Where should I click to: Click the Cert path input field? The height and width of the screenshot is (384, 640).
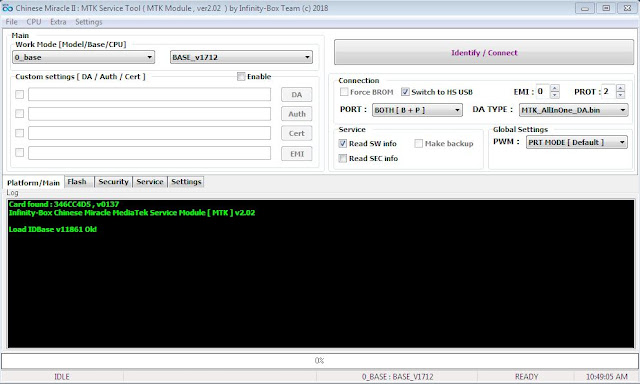pyautogui.click(x=149, y=133)
